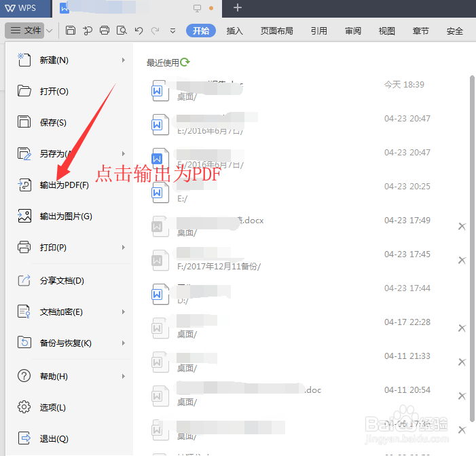Choose 分享文档(D) menu entry

click(x=69, y=280)
